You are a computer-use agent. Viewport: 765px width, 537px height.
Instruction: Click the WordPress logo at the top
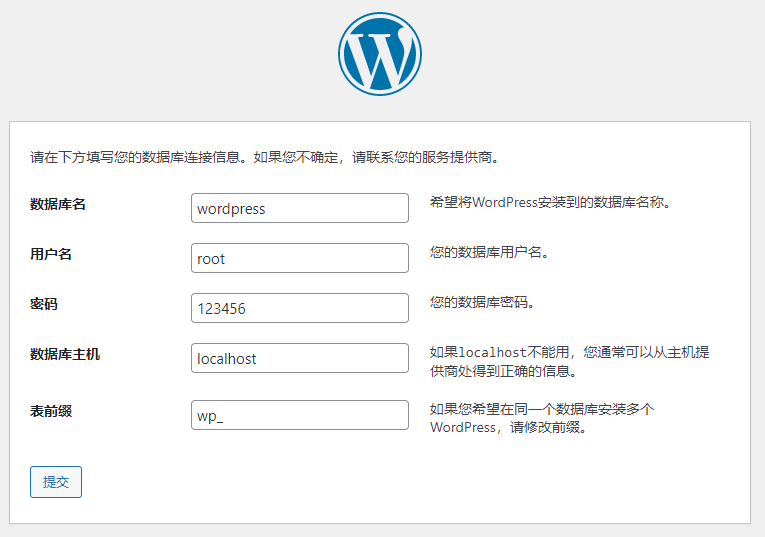380,54
